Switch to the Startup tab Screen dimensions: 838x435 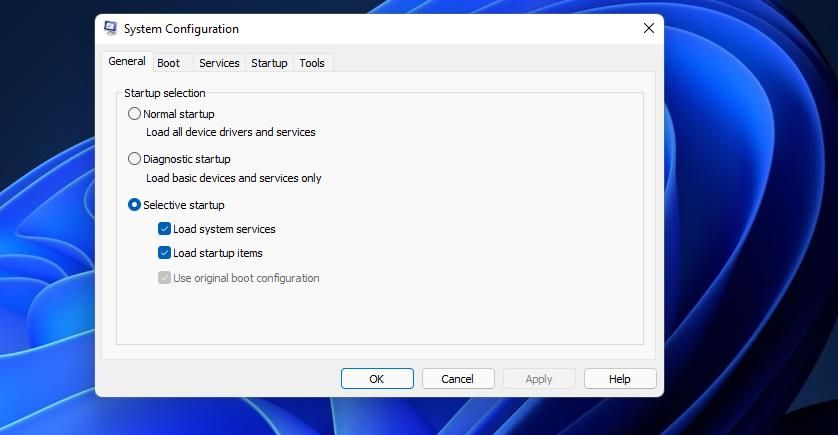269,63
